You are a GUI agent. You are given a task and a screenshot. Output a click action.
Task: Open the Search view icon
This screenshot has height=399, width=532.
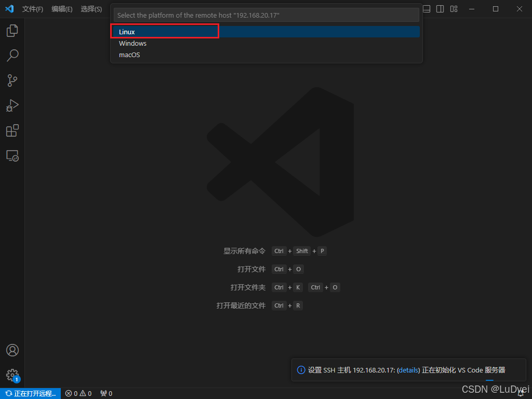click(12, 55)
